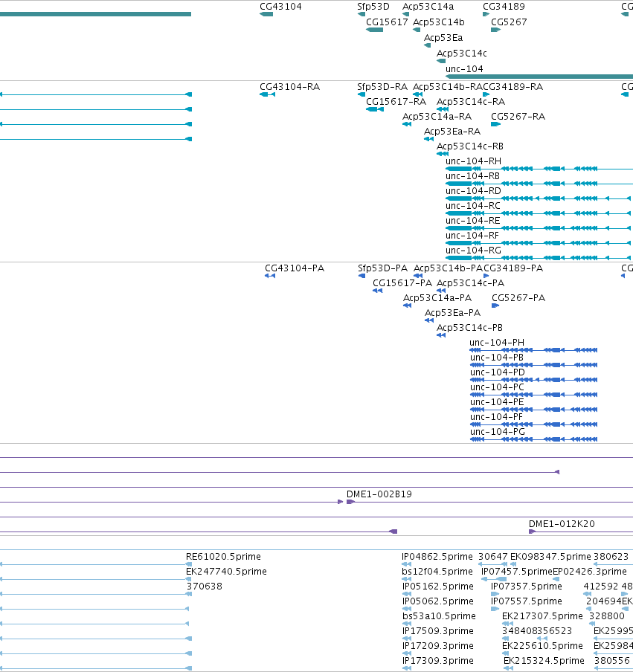This screenshot has width=633, height=672.
Task: Open cDNA label EK225610.5prime
Action: pos(542,645)
